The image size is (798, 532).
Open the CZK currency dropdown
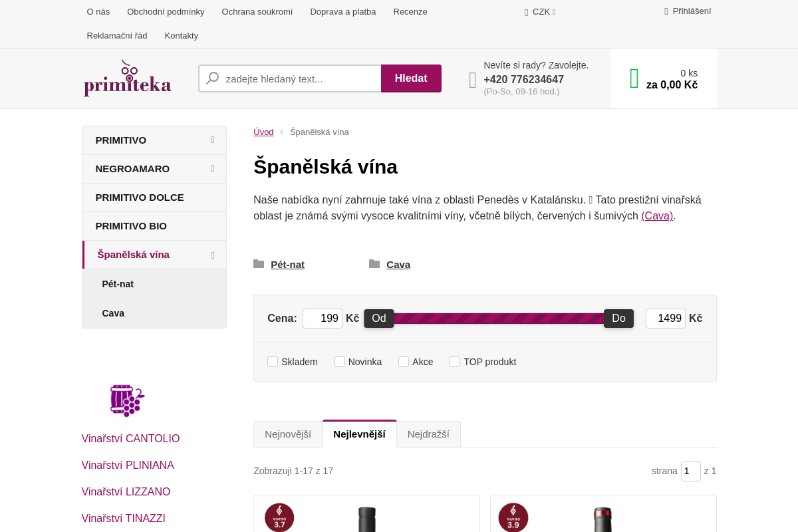[540, 12]
